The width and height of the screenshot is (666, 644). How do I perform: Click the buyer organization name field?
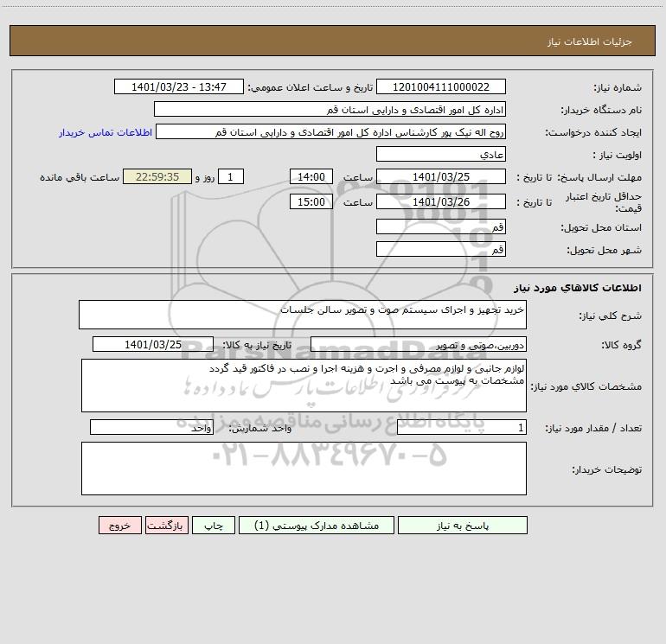coord(330,109)
